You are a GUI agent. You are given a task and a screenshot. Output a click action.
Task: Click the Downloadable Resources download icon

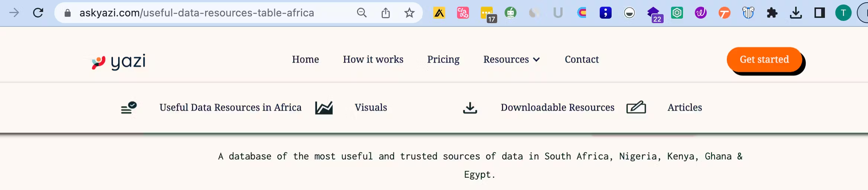click(470, 108)
